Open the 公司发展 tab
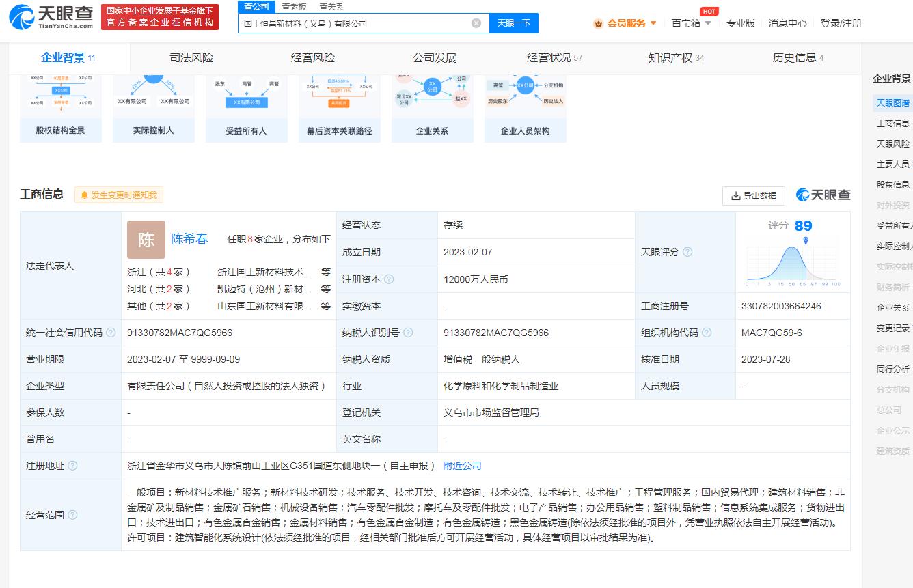913x588 pixels. click(x=435, y=57)
